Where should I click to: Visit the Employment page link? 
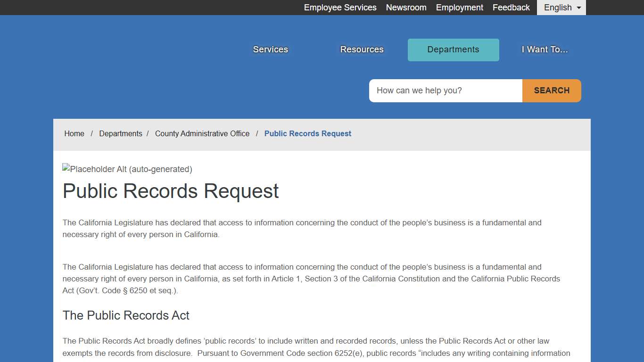point(459,8)
